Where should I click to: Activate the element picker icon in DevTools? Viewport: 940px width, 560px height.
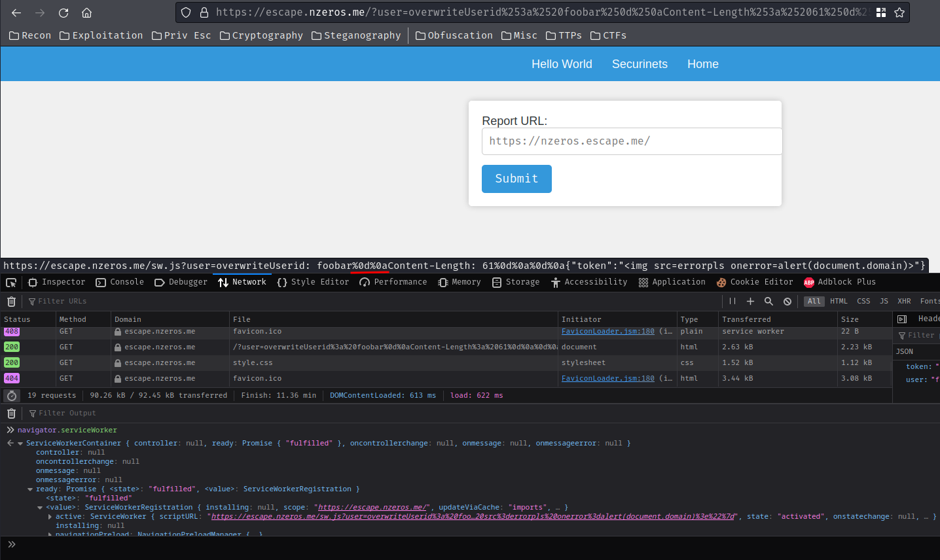(x=11, y=283)
